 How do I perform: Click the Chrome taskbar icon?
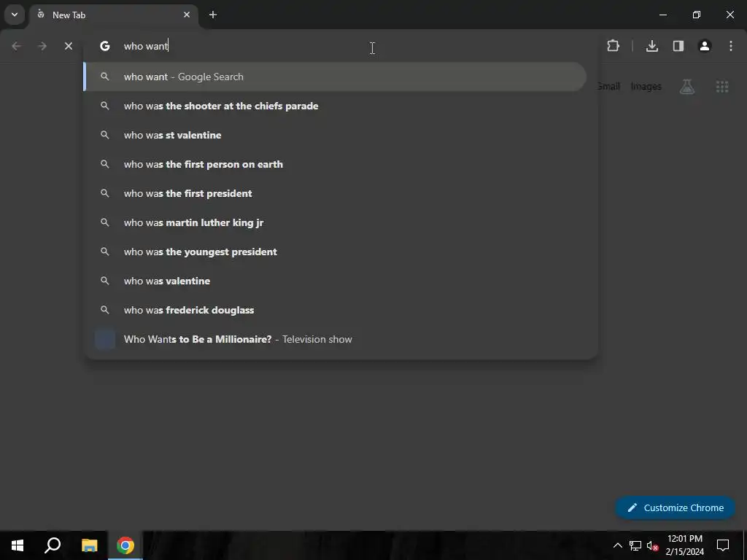125,545
